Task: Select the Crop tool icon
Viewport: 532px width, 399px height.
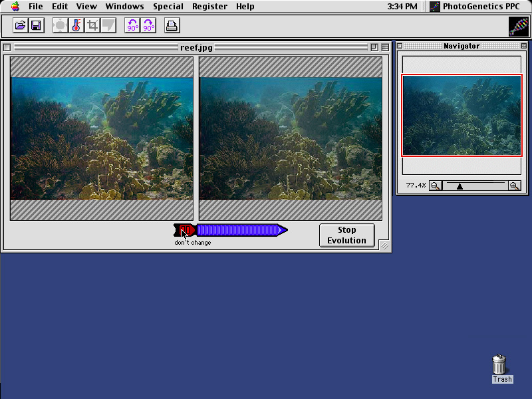Action: (x=92, y=26)
